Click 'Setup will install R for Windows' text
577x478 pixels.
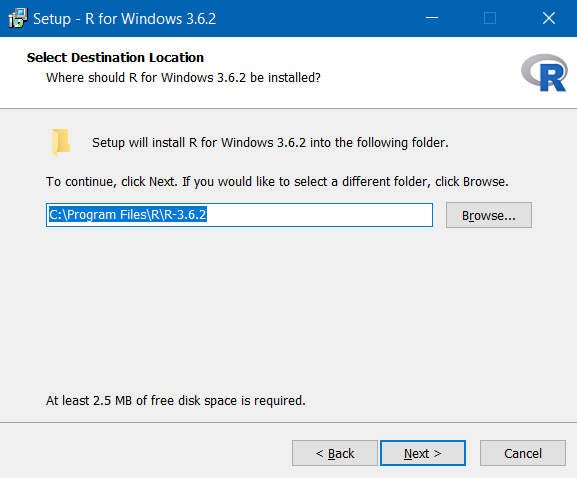(x=270, y=143)
